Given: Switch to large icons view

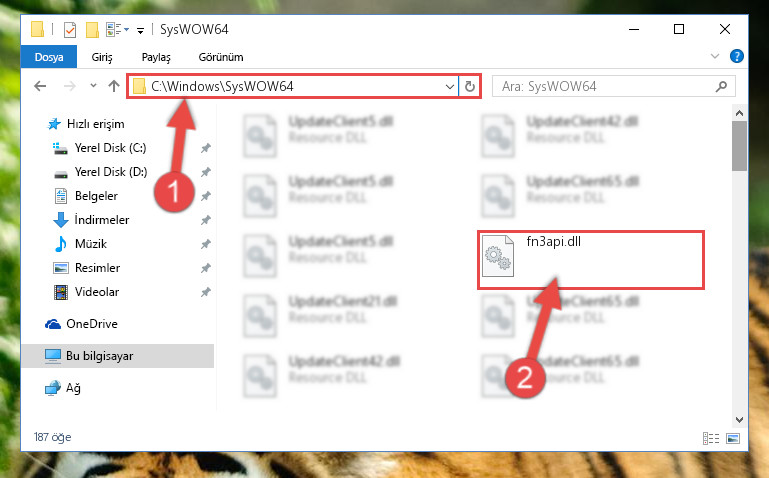Looking at the screenshot, I should (x=733, y=438).
